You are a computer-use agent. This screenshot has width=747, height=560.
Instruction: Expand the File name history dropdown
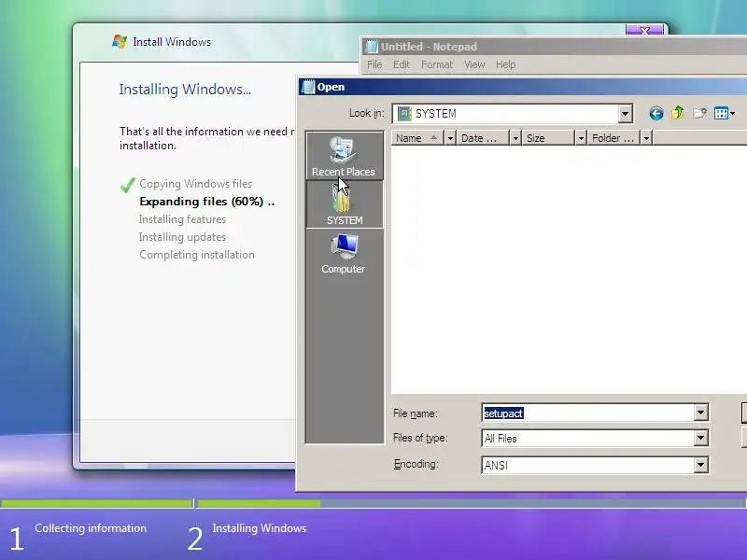click(x=700, y=413)
